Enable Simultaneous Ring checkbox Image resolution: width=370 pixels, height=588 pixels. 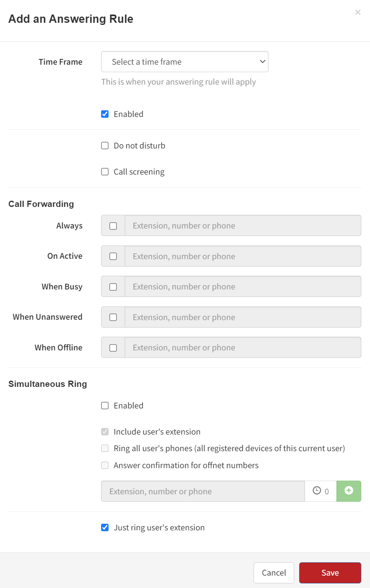coord(105,406)
